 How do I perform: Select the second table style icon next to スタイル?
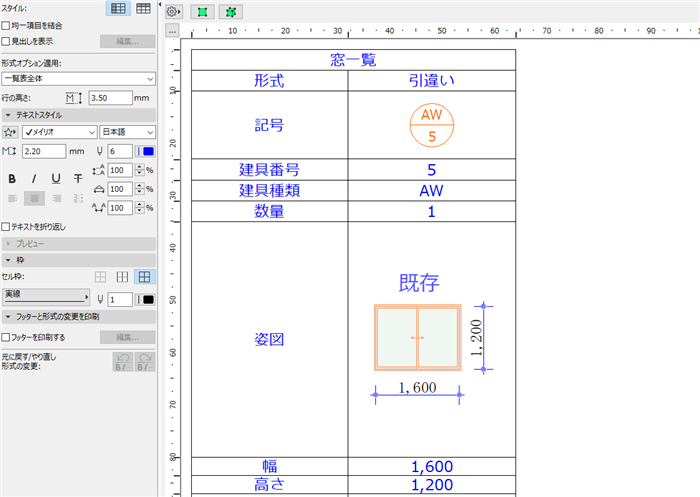[x=143, y=8]
